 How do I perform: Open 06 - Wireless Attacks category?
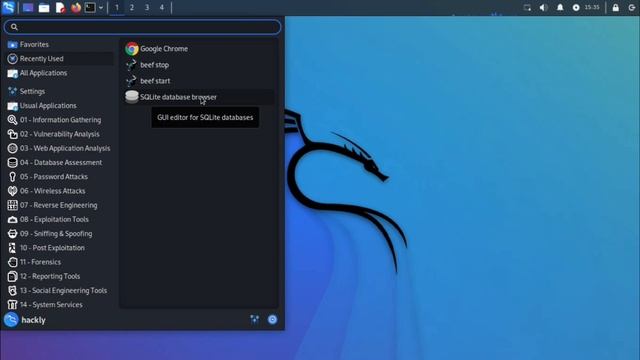60,191
